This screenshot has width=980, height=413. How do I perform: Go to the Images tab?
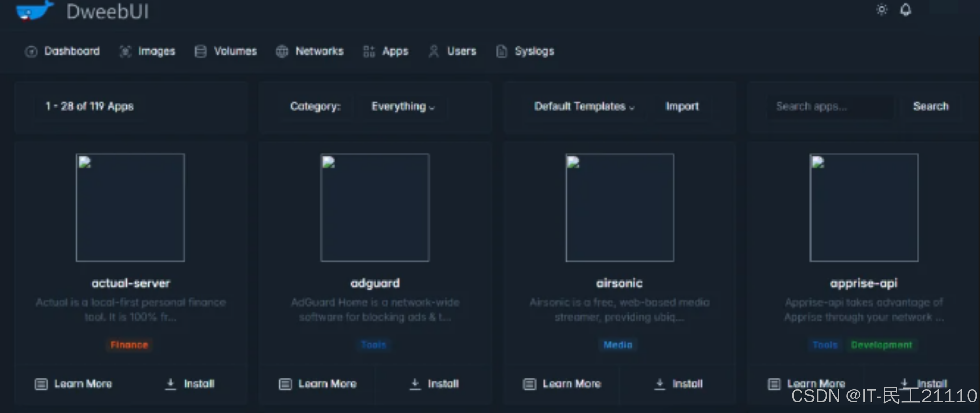tap(147, 51)
